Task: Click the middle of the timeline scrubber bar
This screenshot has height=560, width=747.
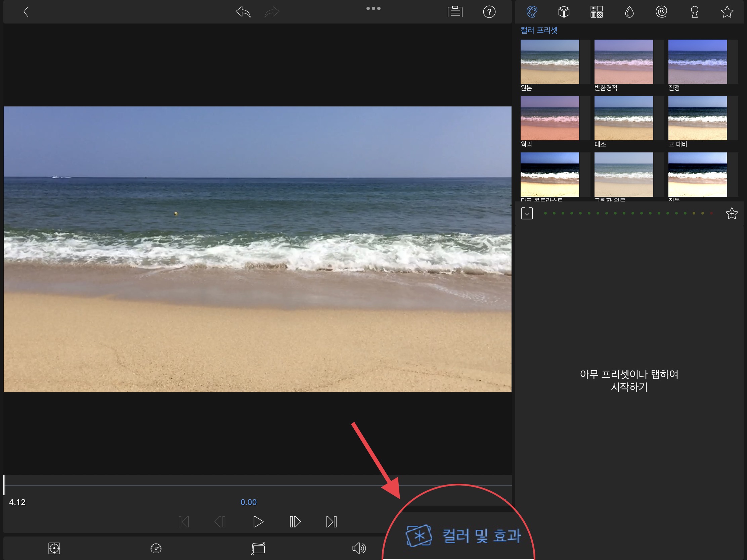Action: tap(258, 485)
